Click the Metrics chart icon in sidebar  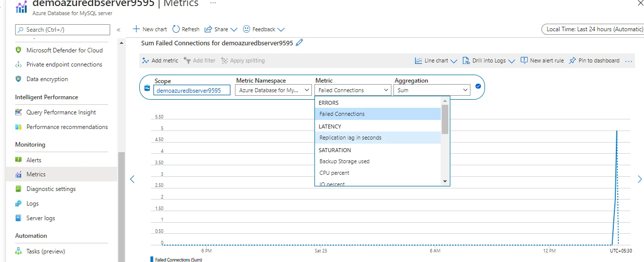[19, 174]
